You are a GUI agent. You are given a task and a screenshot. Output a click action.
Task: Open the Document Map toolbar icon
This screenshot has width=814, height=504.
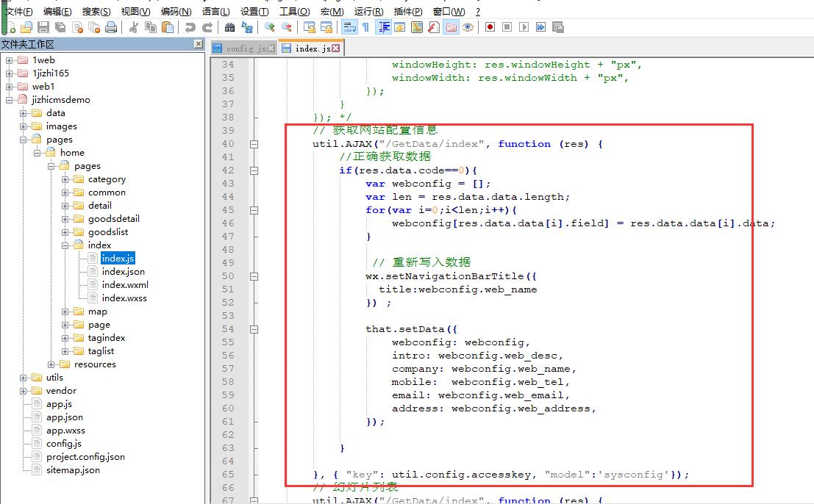(416, 27)
